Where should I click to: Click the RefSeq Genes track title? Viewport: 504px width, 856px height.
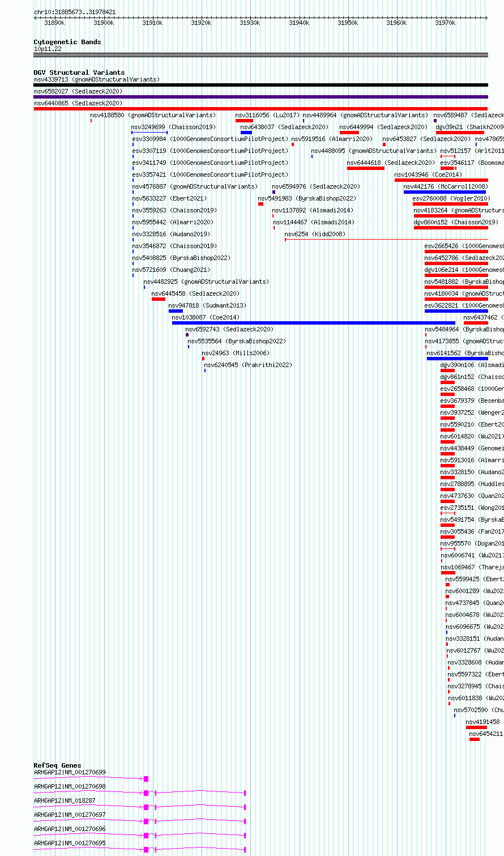[x=57, y=765]
